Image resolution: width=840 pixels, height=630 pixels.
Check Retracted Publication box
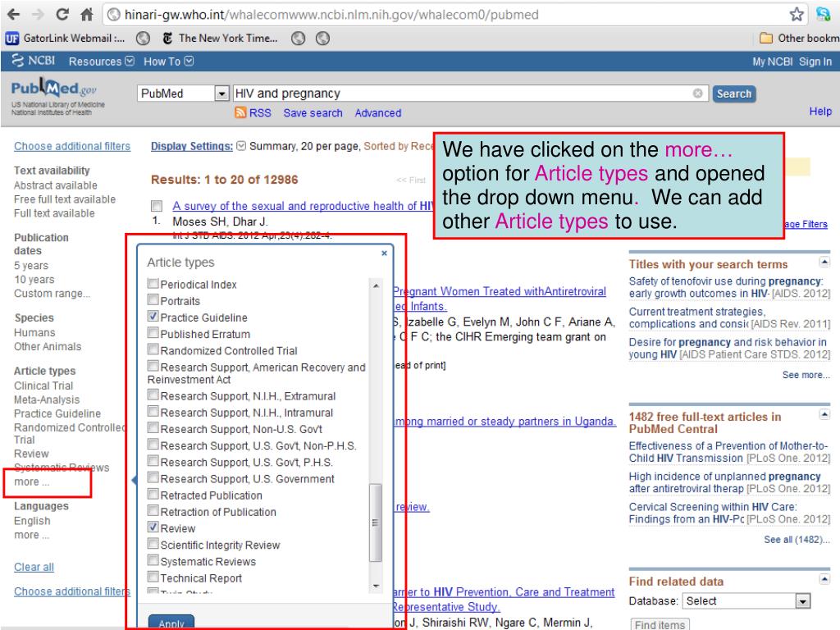pos(153,494)
